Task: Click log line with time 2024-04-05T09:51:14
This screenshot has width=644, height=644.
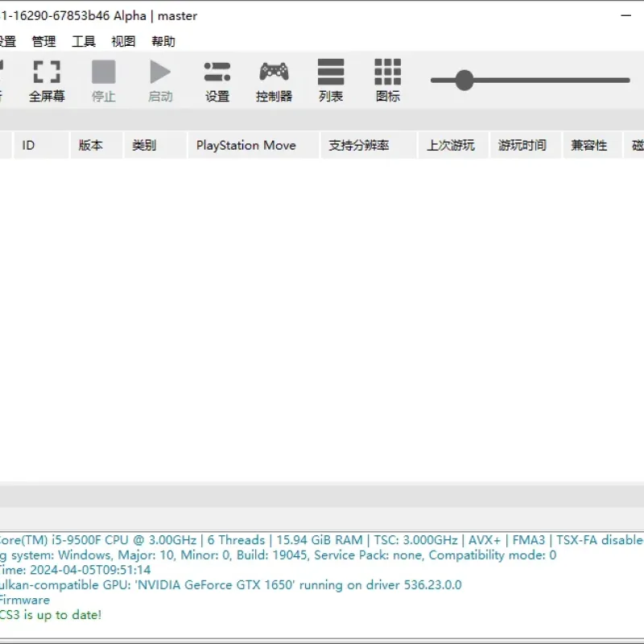Action: [75, 570]
